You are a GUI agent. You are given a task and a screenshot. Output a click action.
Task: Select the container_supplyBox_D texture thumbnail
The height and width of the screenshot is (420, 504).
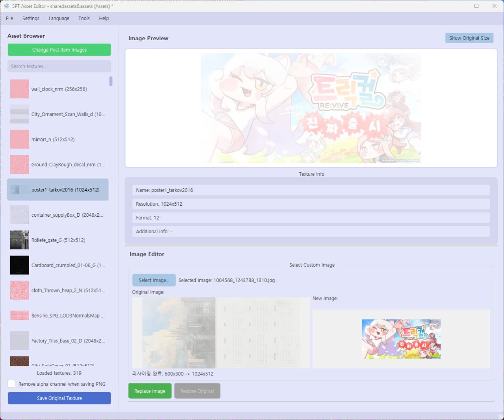pos(20,215)
